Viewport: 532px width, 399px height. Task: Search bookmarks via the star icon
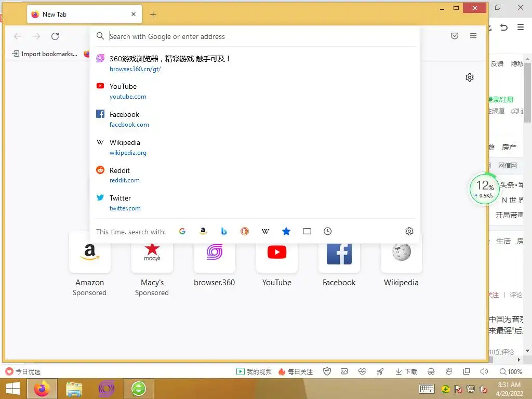[286, 231]
